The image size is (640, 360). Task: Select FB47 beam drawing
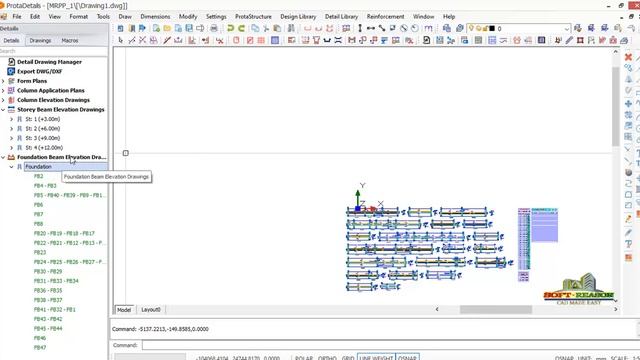[40, 347]
